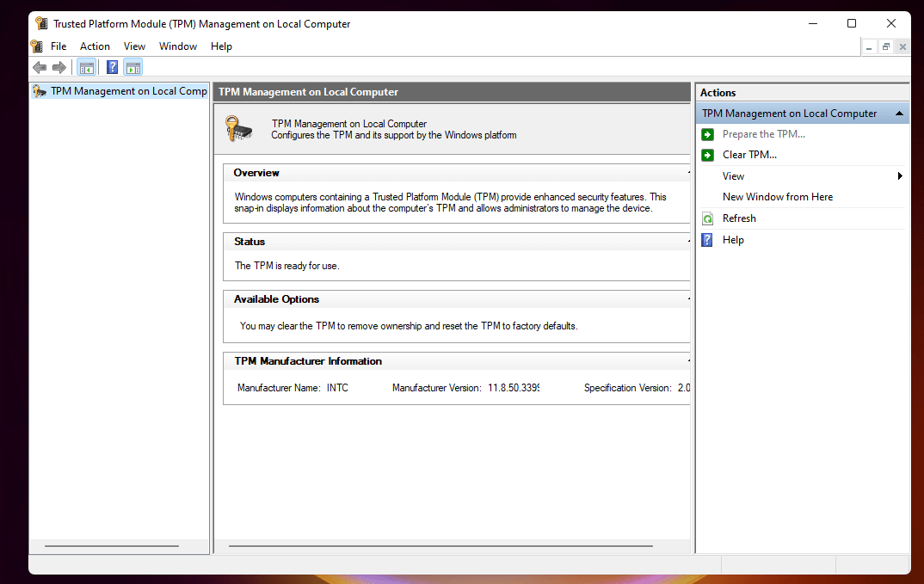Click the Available Options section heading
The height and width of the screenshot is (584, 924).
[x=276, y=299]
